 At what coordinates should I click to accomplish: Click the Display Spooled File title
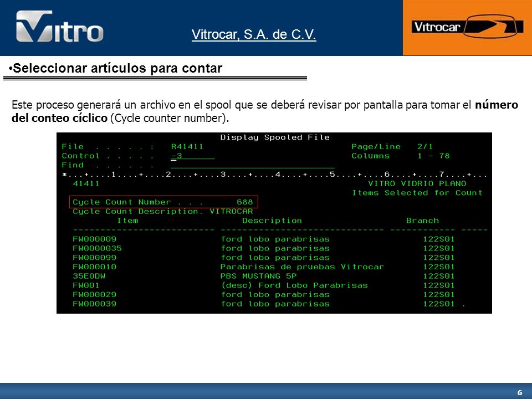click(x=275, y=137)
